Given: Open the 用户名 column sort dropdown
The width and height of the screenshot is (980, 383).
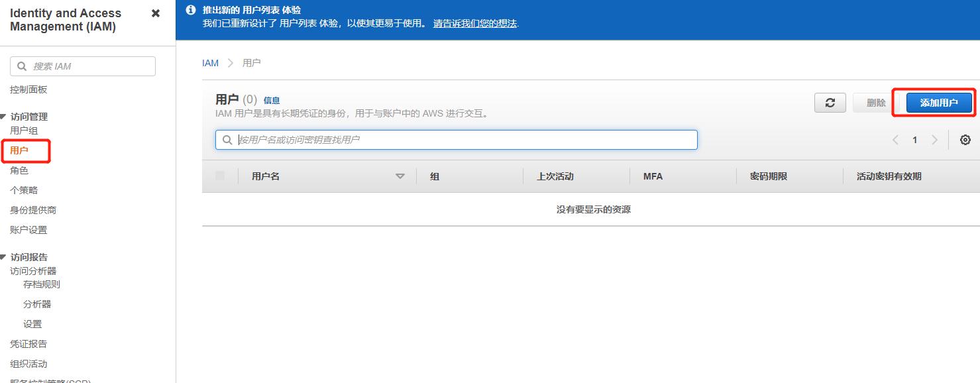Looking at the screenshot, I should tap(400, 176).
